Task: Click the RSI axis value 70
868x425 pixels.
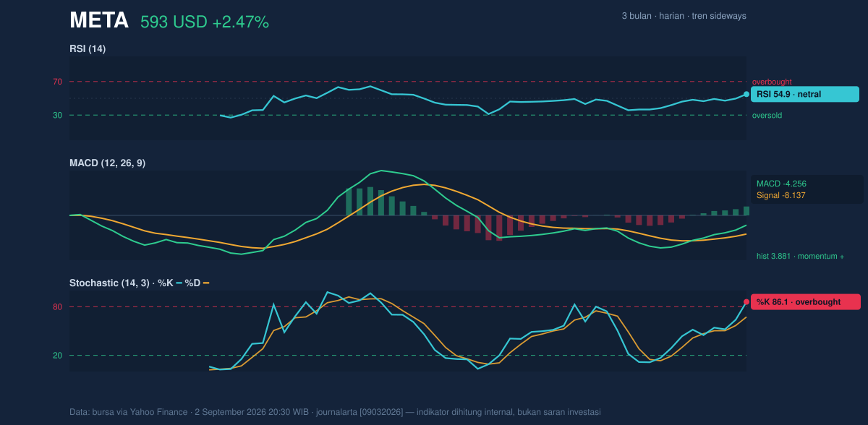Action: click(x=57, y=82)
